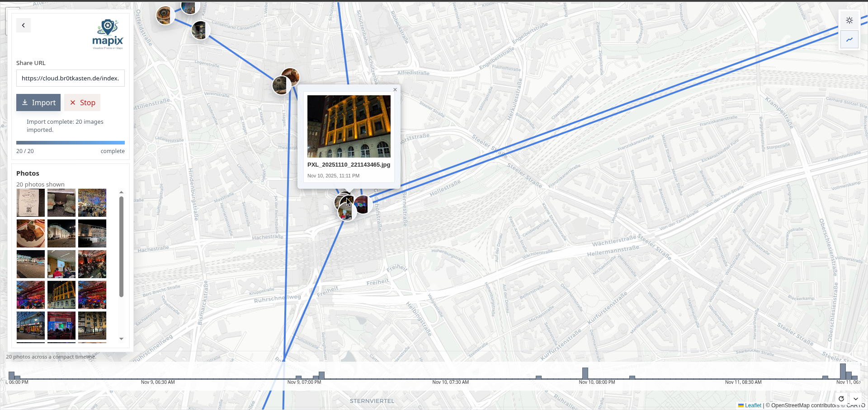Viewport: 868px width, 410px height.
Task: Click the timeline label Nov 11, 08:30 AM
Action: coord(743,382)
